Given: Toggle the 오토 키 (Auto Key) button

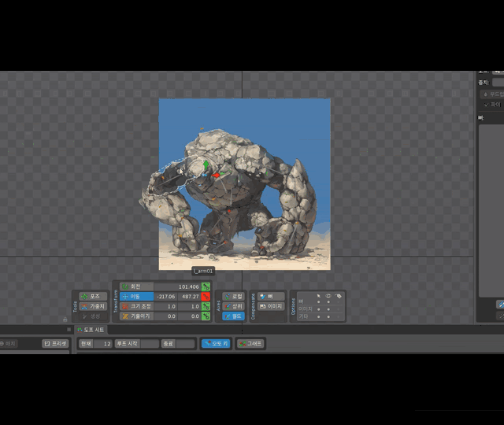Looking at the screenshot, I should click(x=215, y=344).
